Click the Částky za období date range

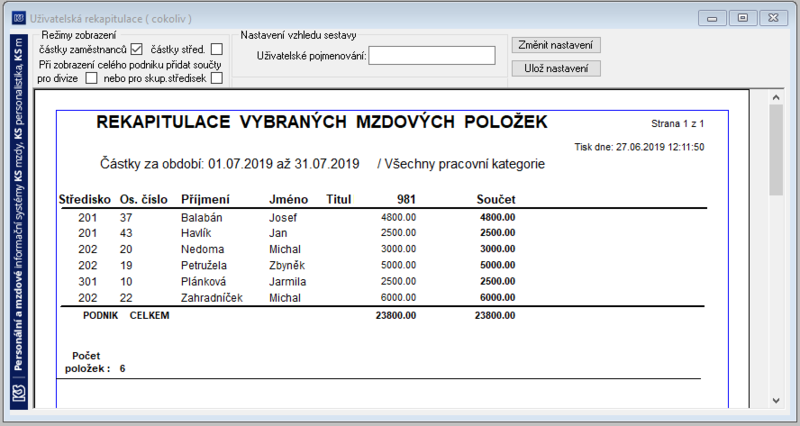click(x=230, y=164)
